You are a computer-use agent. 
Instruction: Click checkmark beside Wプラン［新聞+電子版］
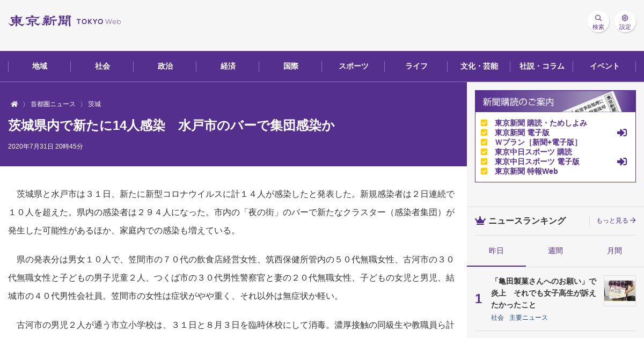pyautogui.click(x=484, y=142)
